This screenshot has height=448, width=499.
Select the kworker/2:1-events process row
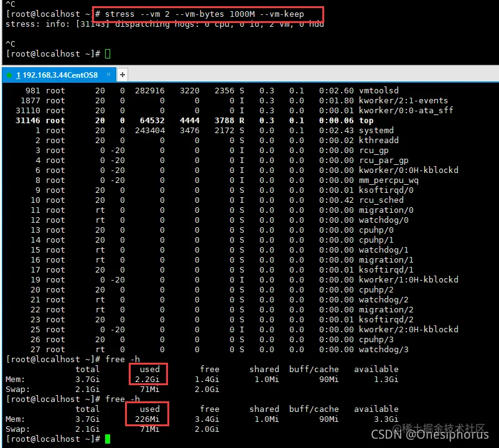pyautogui.click(x=234, y=101)
